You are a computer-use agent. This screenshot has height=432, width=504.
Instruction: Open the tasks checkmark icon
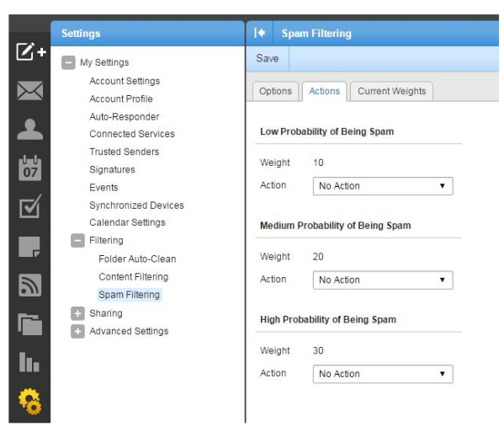(30, 206)
